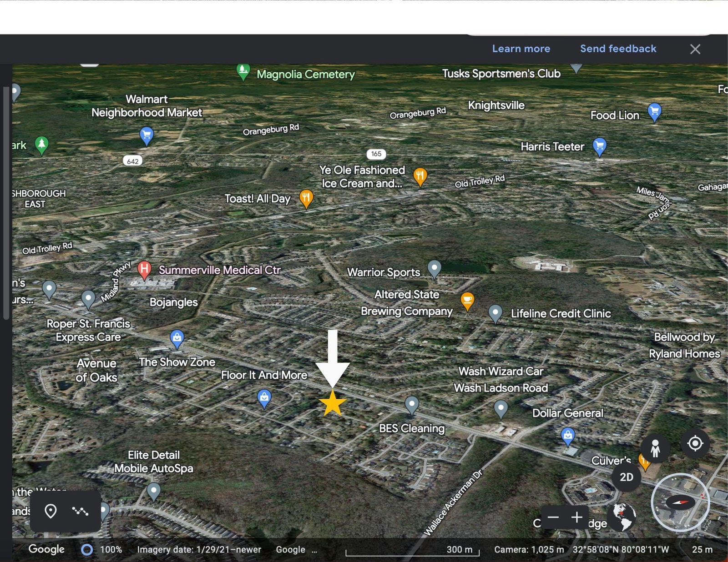728x562 pixels.
Task: Click the Imagery date 1/29/21-newer text
Action: coord(199,549)
